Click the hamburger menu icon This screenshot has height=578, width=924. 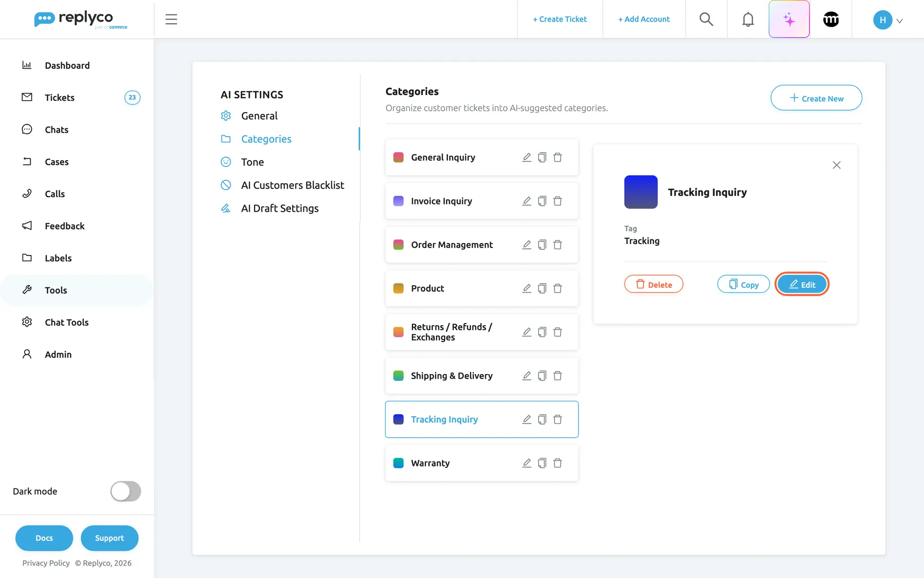coord(171,19)
